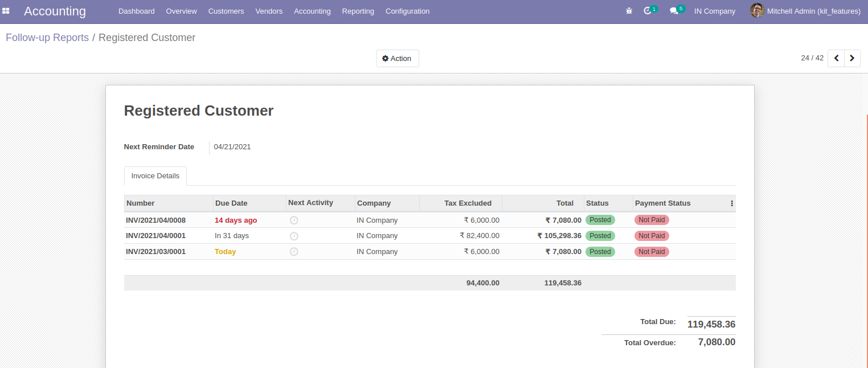Open the Reporting menu
The width and height of the screenshot is (868, 368).
pyautogui.click(x=358, y=11)
